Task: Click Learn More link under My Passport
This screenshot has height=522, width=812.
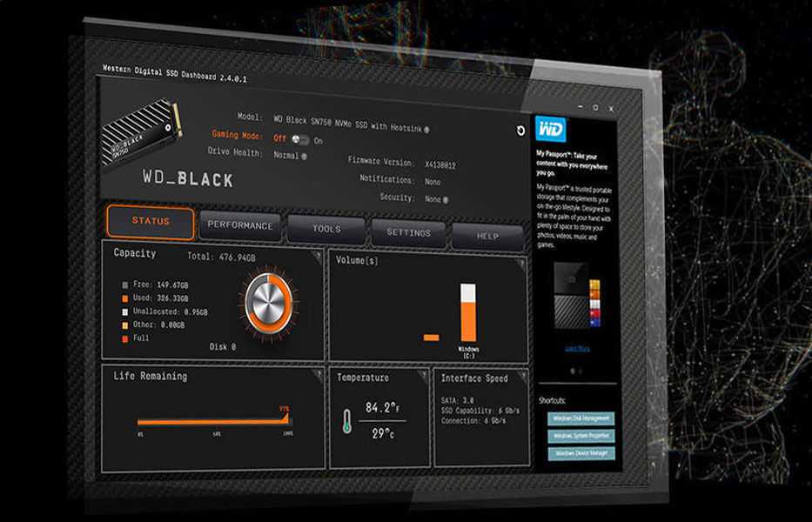Action: click(575, 349)
